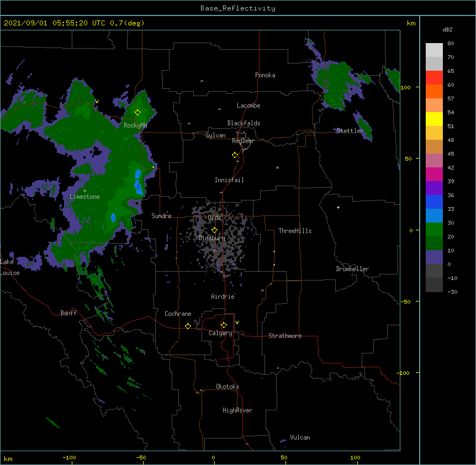
Task: Click the Cochrane city label
Action: pos(178,314)
